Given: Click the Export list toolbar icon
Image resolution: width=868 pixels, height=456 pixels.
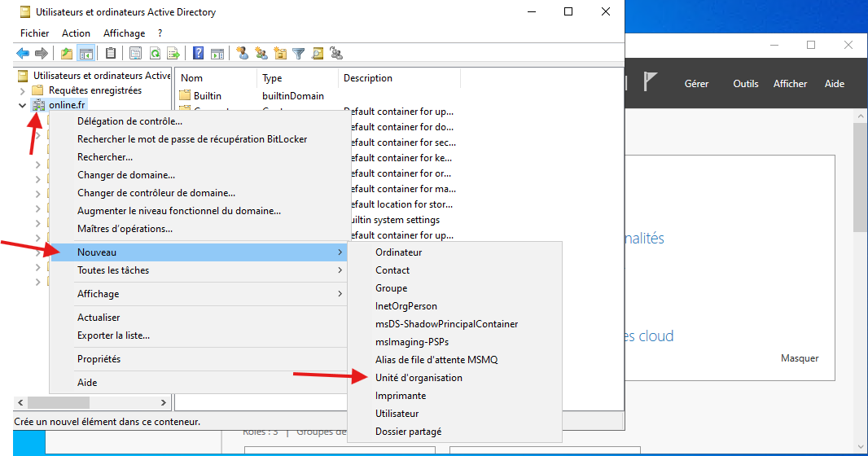Looking at the screenshot, I should [173, 53].
